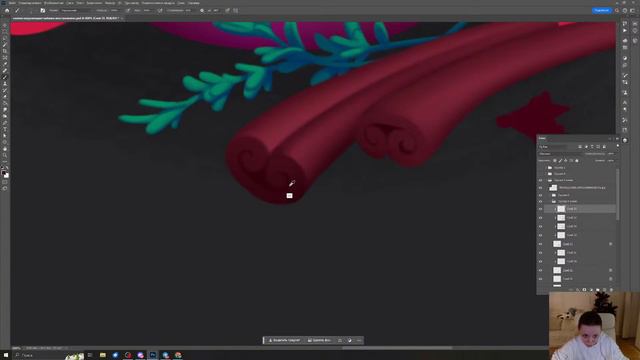
Task: Delete layer with trash icon
Action: pos(611,290)
